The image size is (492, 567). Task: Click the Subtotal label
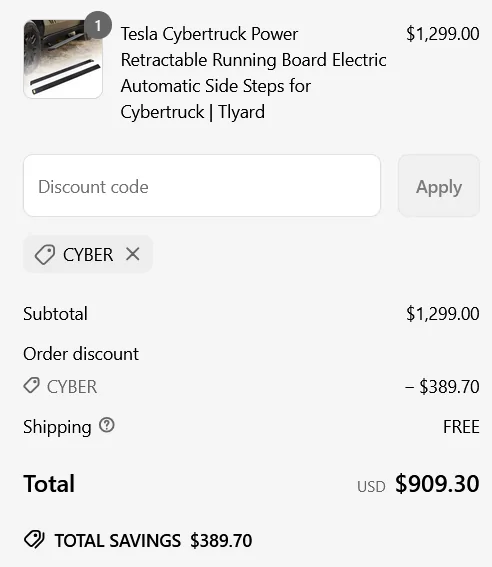55,314
